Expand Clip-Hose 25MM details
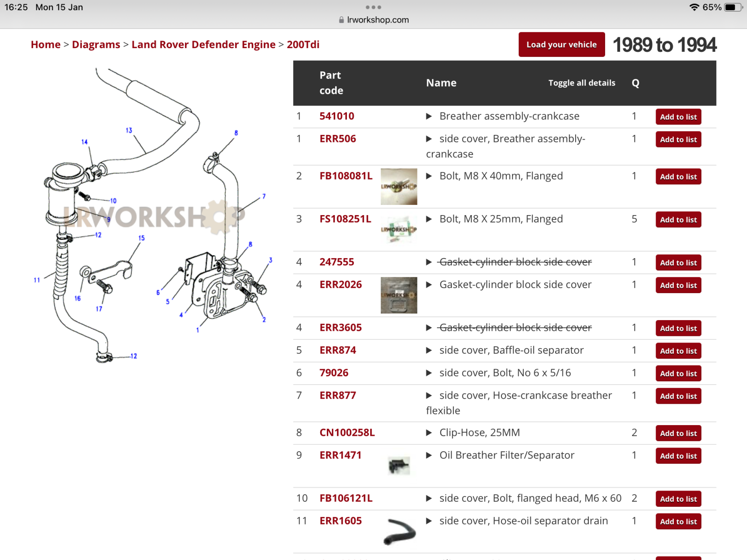 point(429,433)
